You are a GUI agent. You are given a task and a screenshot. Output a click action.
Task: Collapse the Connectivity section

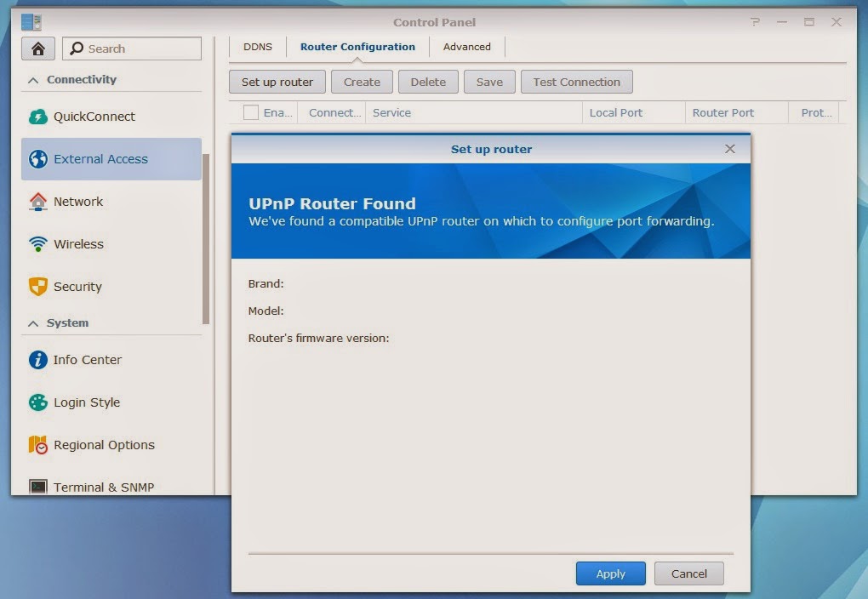34,79
